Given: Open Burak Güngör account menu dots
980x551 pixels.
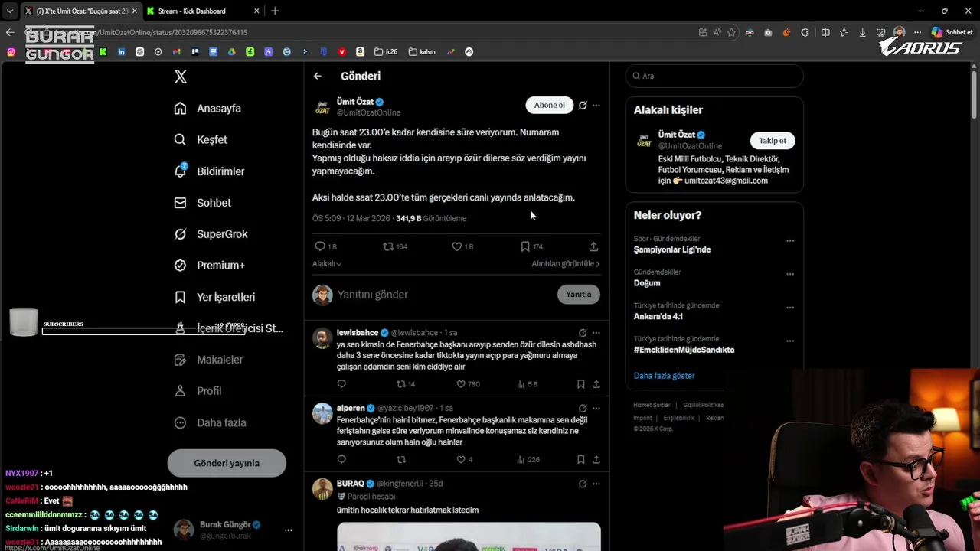Looking at the screenshot, I should tap(289, 530).
